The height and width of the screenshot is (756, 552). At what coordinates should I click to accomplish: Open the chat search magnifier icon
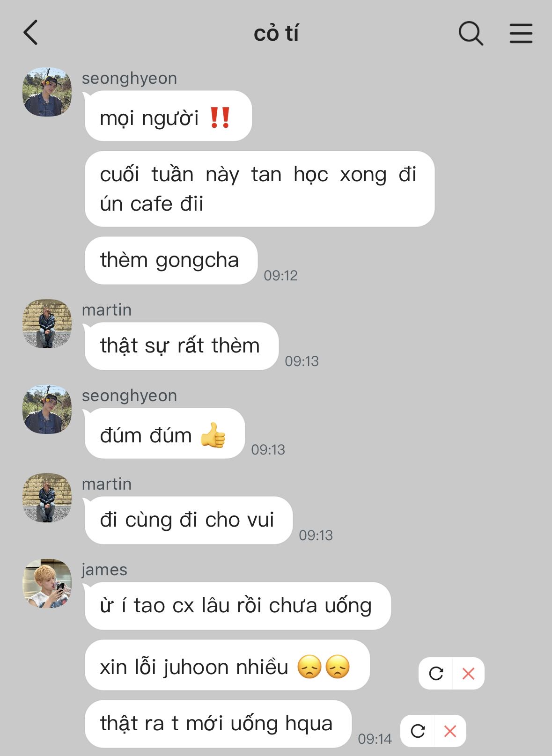coord(471,33)
